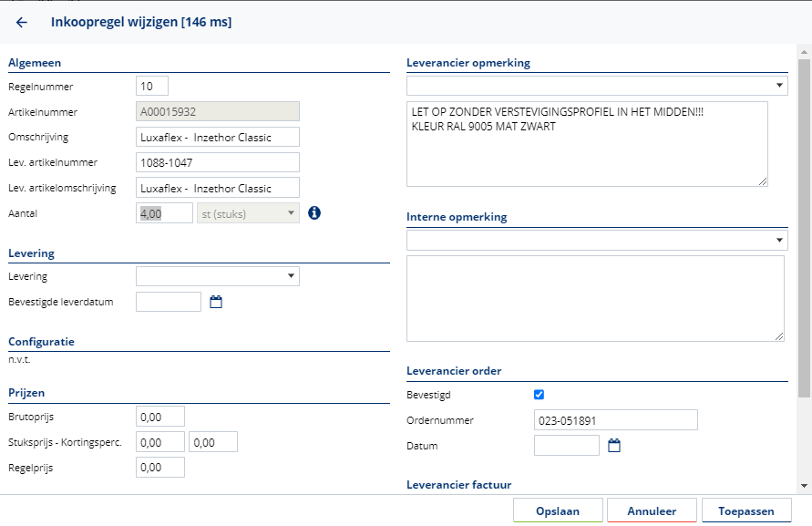Open calendar for Bevestigde leverdatum

(x=216, y=302)
